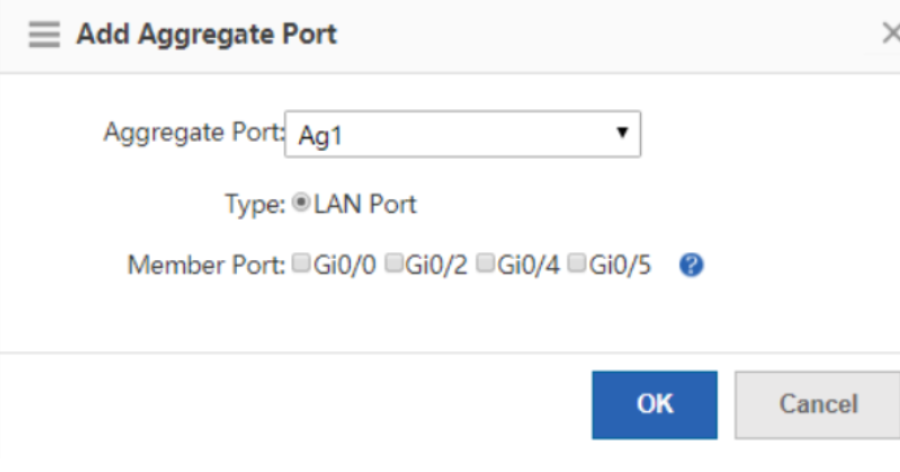Enable the Gi0/2 member port checkbox
The image size is (900, 472).
coord(394,264)
